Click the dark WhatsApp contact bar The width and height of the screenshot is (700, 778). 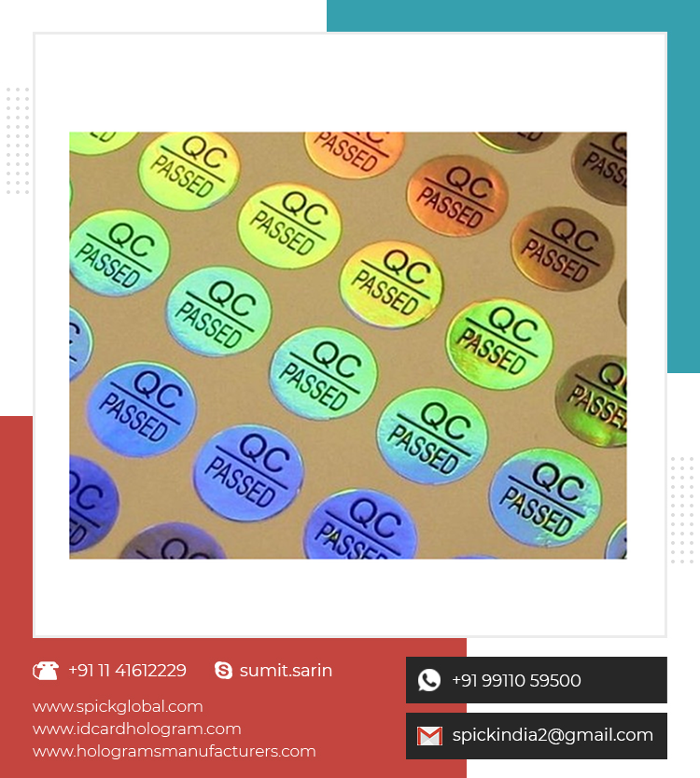(536, 680)
